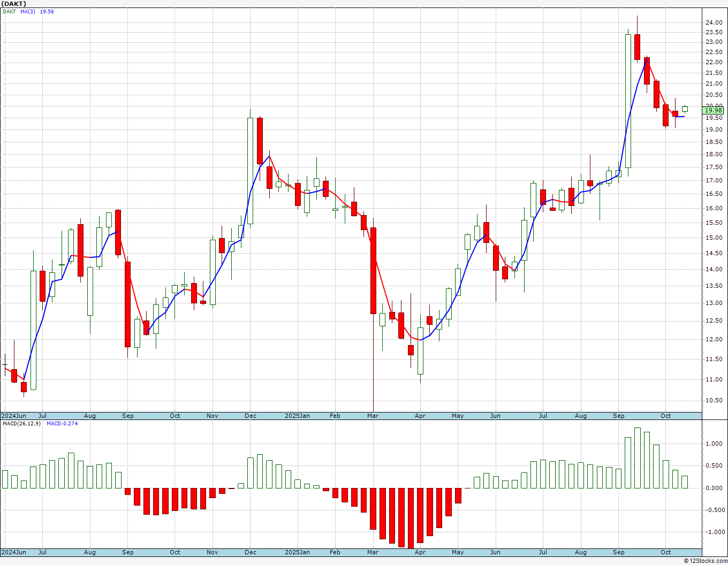Click Dec on the price chart date axis

251,416
